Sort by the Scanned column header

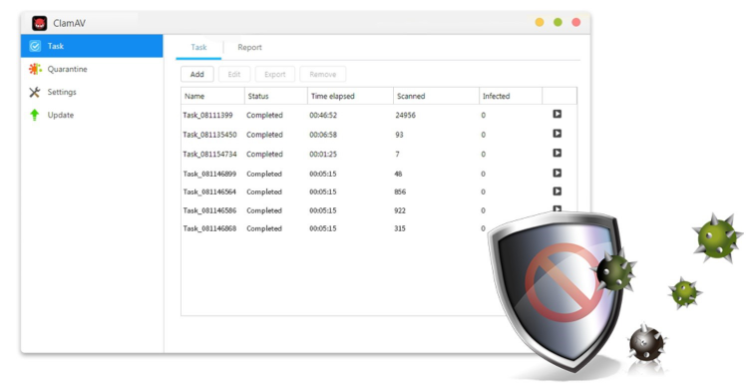[x=436, y=96]
